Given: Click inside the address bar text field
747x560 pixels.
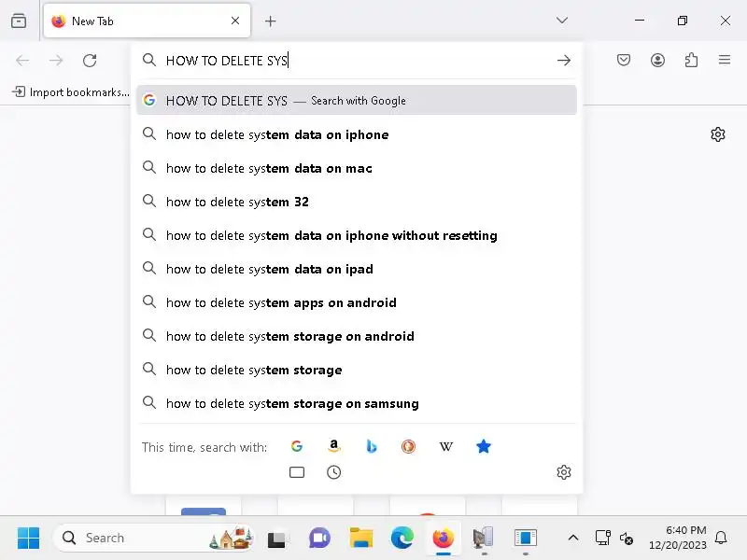Looking at the screenshot, I should (x=358, y=61).
